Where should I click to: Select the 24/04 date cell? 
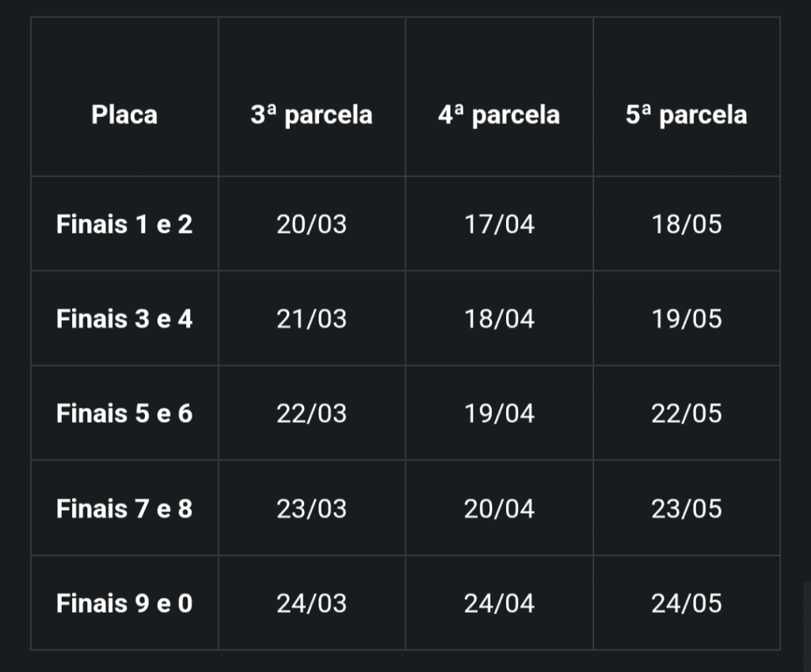click(499, 603)
